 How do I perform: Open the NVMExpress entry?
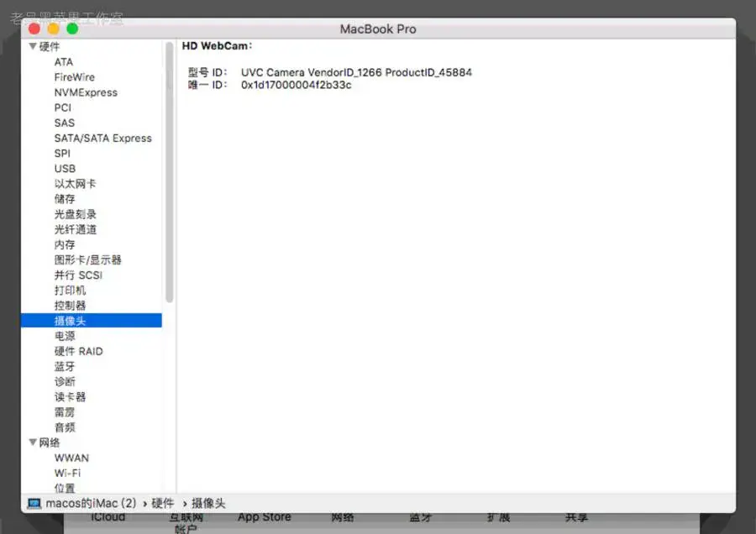point(86,92)
